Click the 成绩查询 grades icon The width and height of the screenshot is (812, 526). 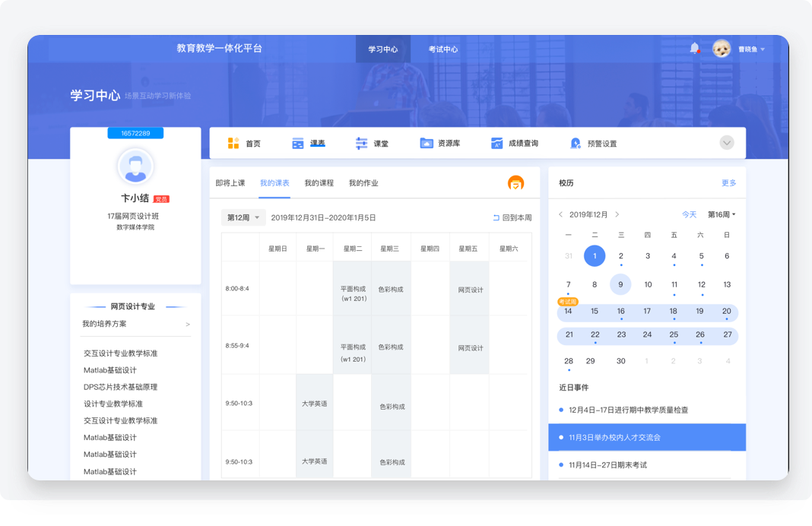(496, 143)
